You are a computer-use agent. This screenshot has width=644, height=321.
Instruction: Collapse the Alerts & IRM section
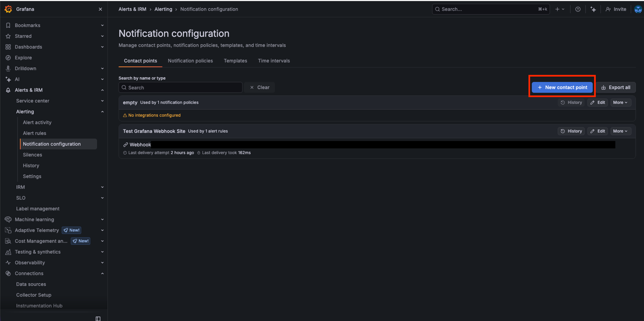102,90
